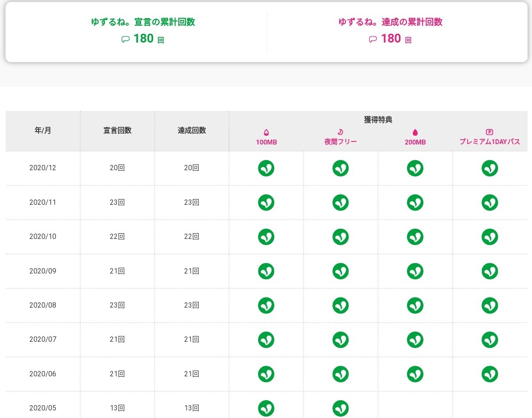This screenshot has height=418, width=532.
Task: Select the 2020/08 row date cell
Action: (43, 305)
